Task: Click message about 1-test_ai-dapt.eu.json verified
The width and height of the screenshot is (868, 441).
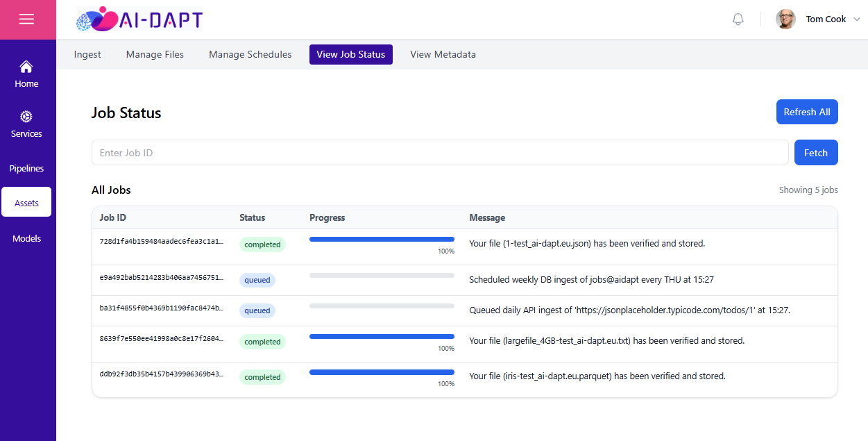Action: [587, 244]
